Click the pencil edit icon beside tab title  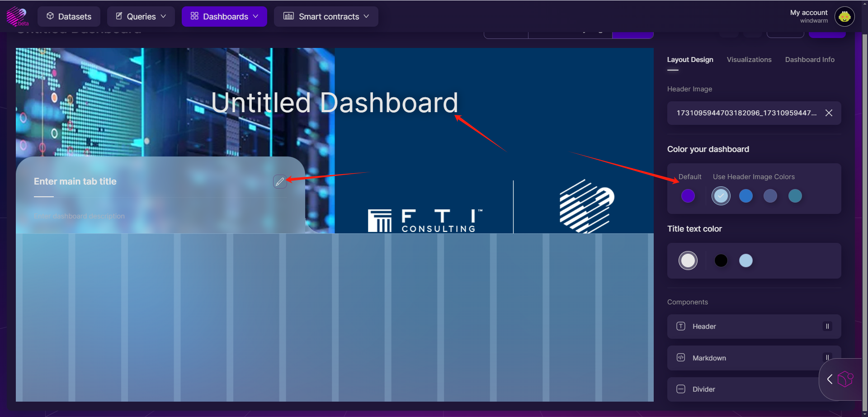point(280,181)
